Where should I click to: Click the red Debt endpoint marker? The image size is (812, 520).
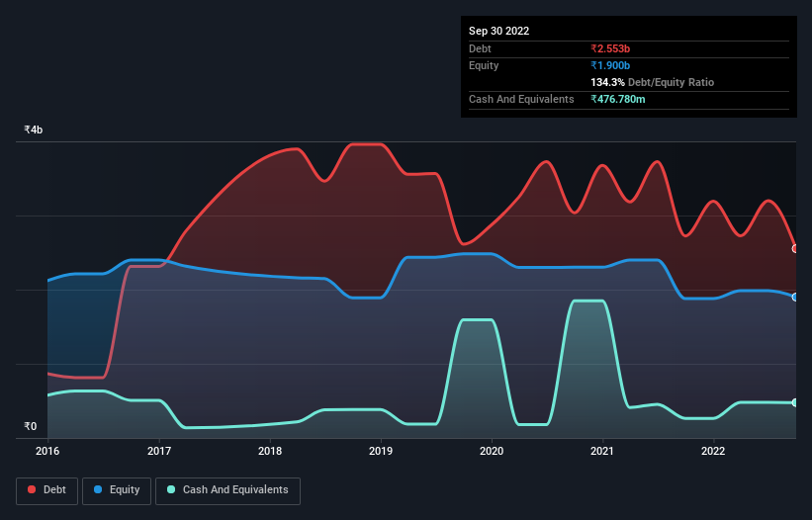coord(795,249)
